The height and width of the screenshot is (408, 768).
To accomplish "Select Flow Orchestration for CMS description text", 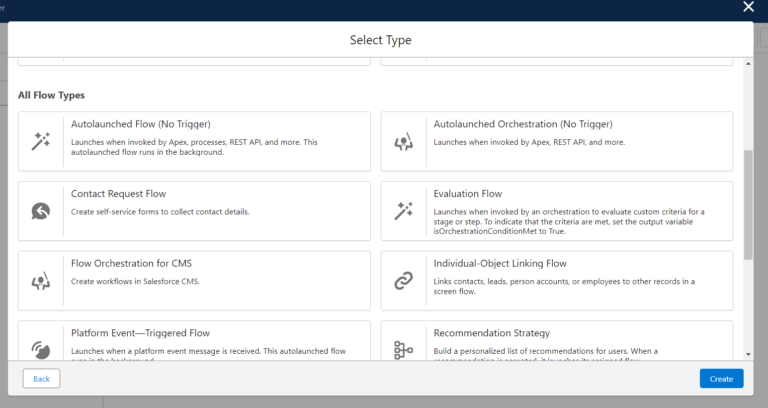I will coord(135,282).
